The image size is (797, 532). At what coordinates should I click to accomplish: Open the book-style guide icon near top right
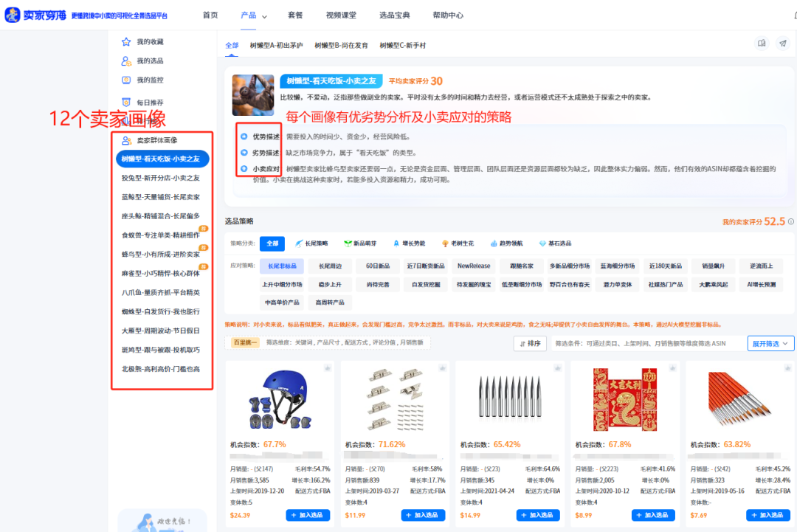[x=762, y=44]
